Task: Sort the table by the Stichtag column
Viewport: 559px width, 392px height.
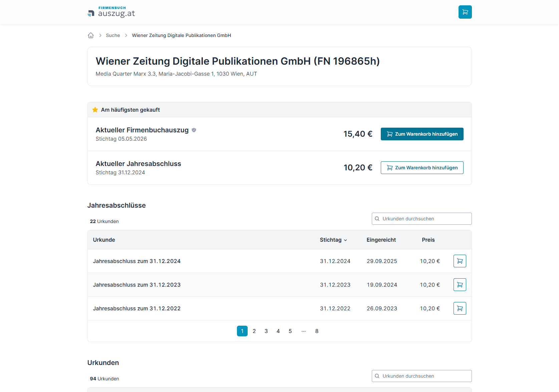Action: coord(333,240)
